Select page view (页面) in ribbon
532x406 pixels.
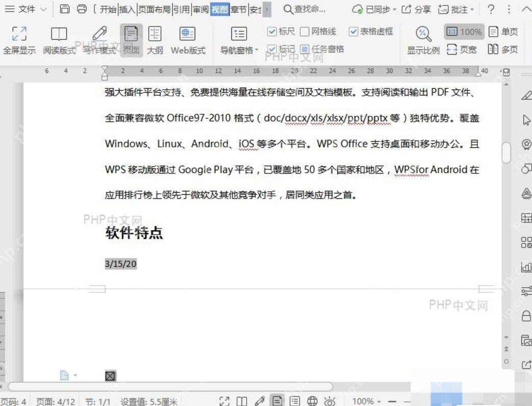point(131,40)
